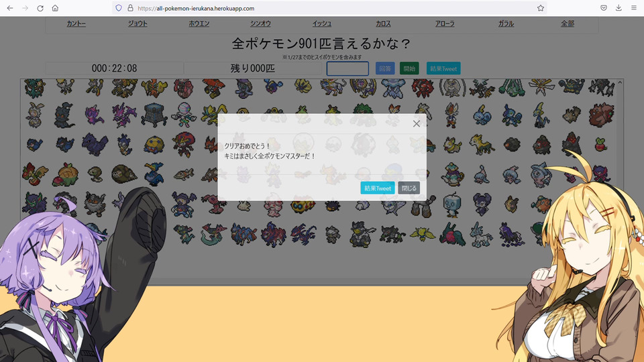Open the カロス region link
The height and width of the screenshot is (362, 644).
click(383, 24)
